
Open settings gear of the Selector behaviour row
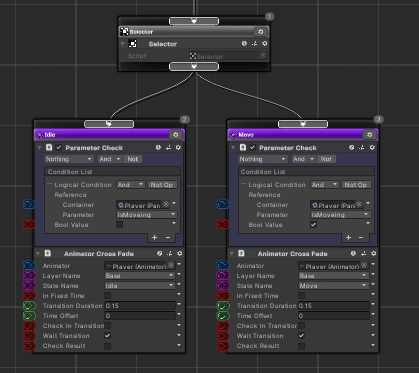click(x=264, y=44)
